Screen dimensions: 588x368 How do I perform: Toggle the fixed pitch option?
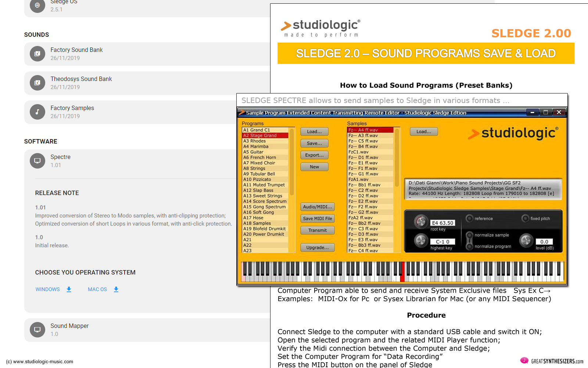point(525,218)
